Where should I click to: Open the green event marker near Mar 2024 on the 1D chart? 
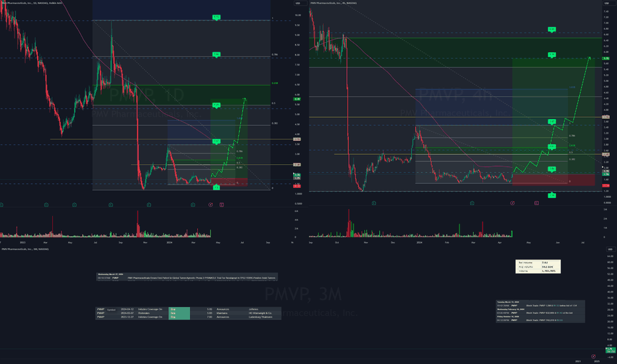click(193, 205)
